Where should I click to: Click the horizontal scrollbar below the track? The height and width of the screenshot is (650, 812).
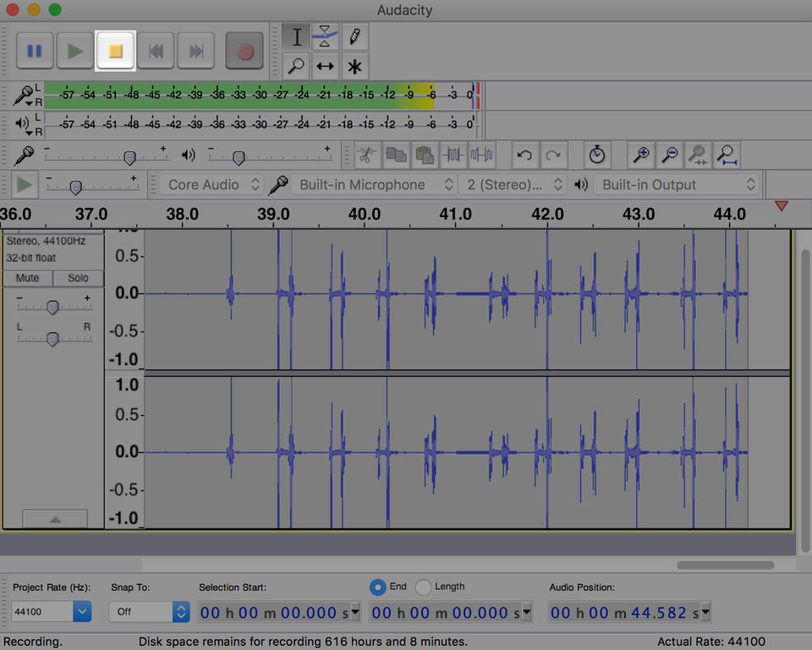725,565
